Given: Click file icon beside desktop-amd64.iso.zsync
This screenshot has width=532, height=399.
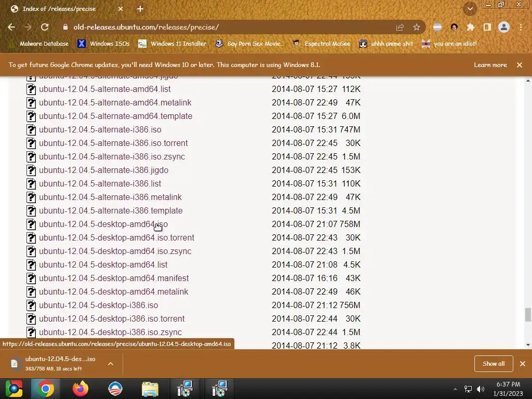Looking at the screenshot, I should pos(31,251).
